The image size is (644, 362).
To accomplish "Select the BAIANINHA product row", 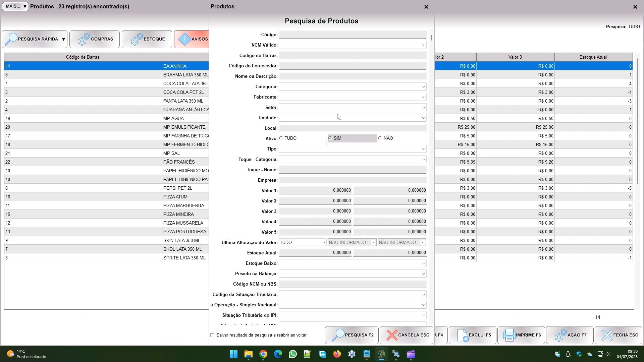I will pyautogui.click(x=107, y=66).
